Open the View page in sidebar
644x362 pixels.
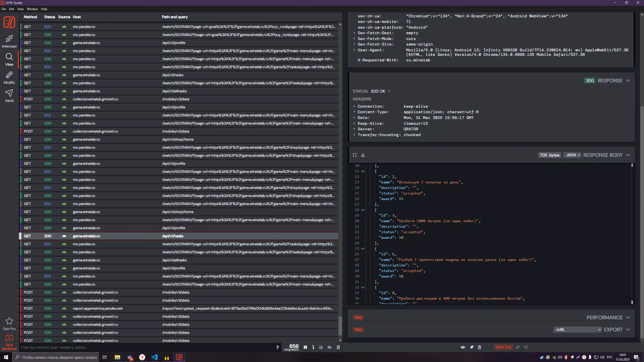coord(9,60)
